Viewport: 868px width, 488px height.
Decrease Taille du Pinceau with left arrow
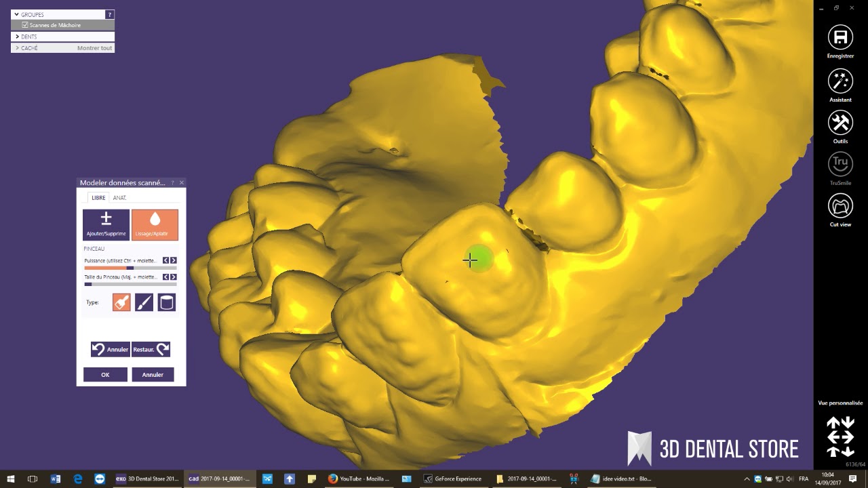coord(165,277)
